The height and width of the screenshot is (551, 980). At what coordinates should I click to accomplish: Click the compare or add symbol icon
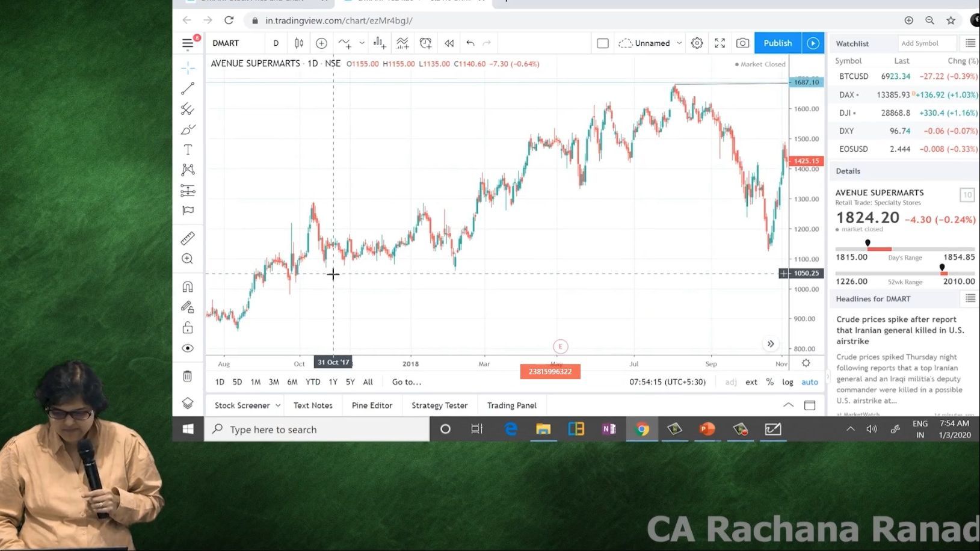coord(321,43)
